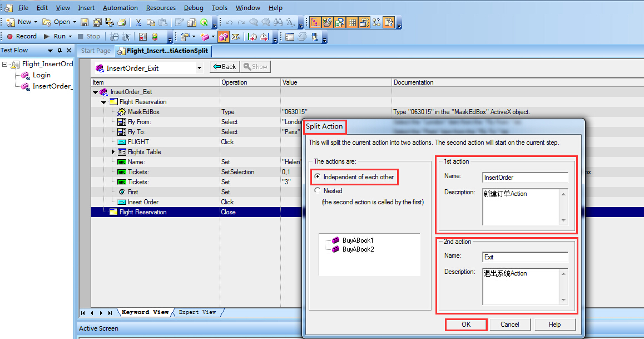Click the Copy icon in toolbar
Image resolution: width=644 pixels, height=339 pixels.
[x=151, y=22]
